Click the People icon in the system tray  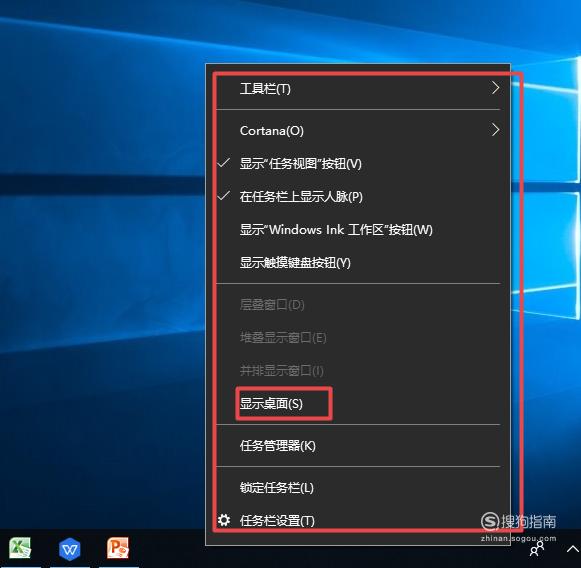click(x=537, y=549)
